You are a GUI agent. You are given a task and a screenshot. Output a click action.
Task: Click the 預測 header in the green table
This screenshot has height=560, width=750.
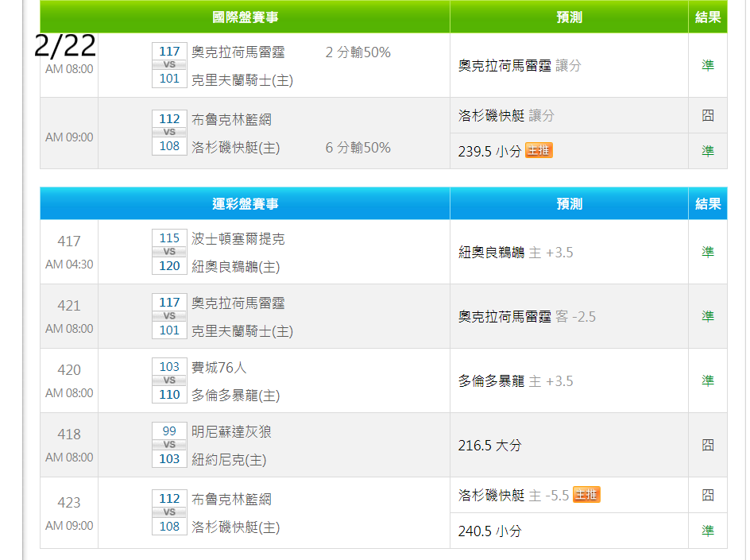click(569, 17)
